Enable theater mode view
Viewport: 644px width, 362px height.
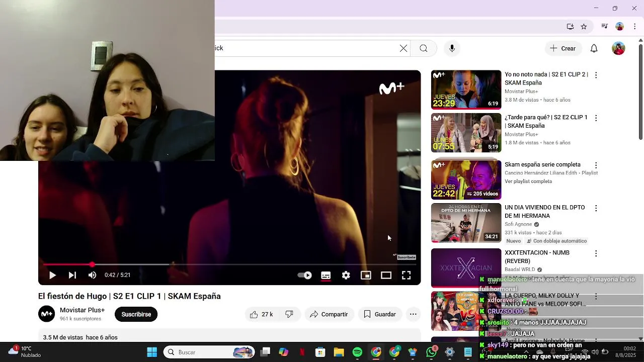click(x=386, y=275)
